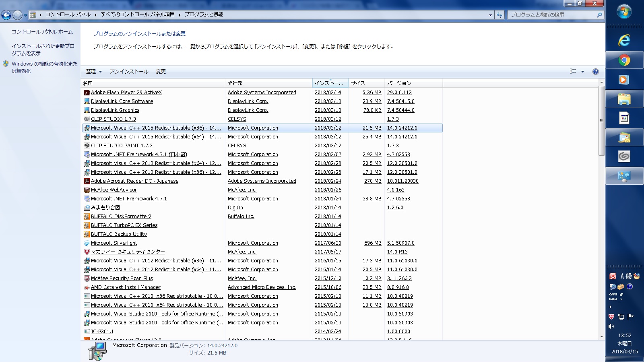Expand the address bar history dropdown

pos(490,15)
